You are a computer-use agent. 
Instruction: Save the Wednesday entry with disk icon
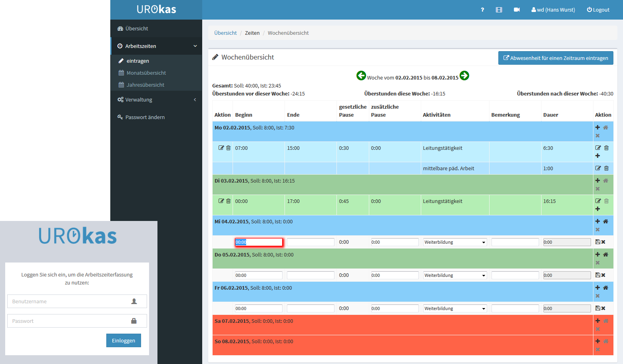pos(598,242)
